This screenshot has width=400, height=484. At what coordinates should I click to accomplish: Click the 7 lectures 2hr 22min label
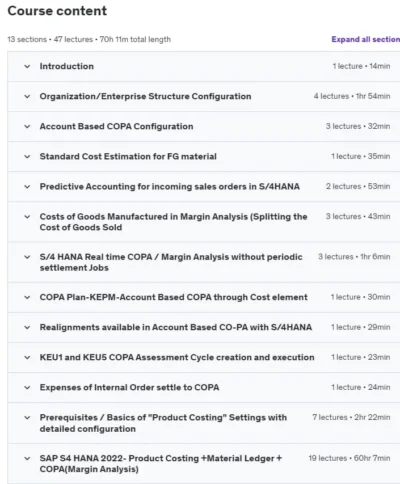(351, 417)
